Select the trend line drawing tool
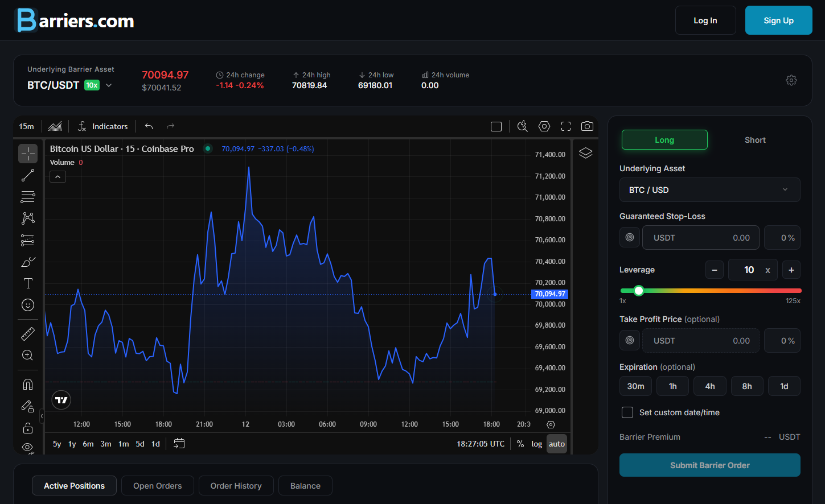Screen dimensions: 825x504 click(28, 176)
